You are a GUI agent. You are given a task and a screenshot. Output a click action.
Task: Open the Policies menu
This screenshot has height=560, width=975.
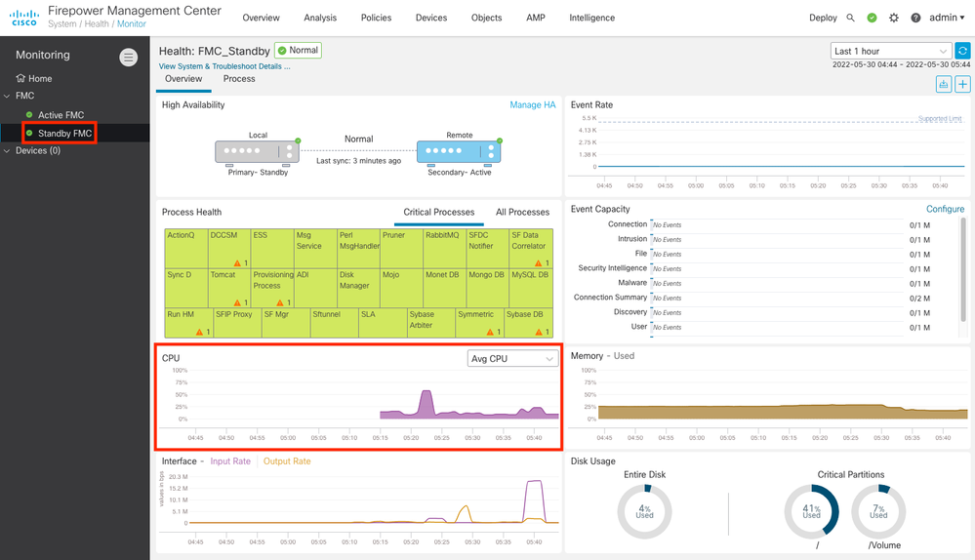[x=376, y=18]
